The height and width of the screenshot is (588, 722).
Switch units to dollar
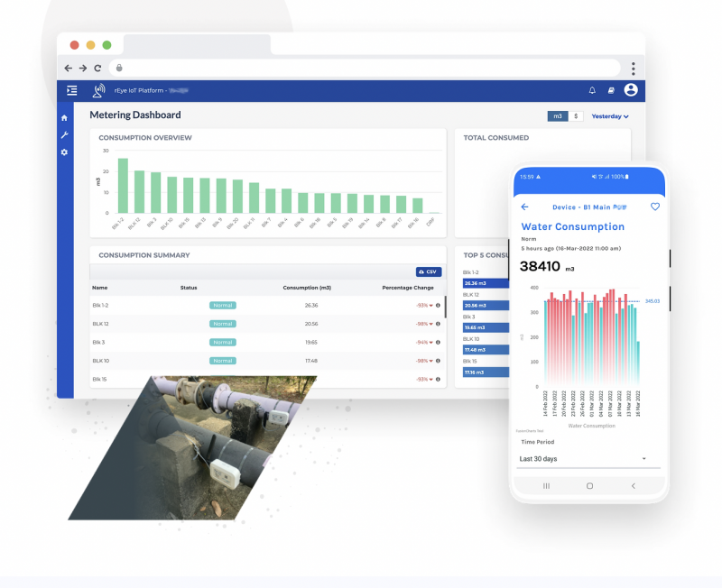[576, 116]
